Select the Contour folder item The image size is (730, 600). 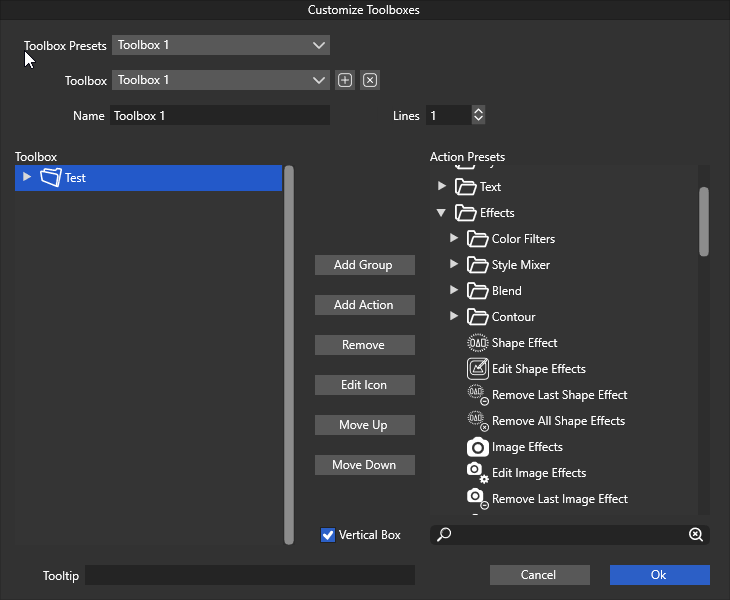coord(513,317)
